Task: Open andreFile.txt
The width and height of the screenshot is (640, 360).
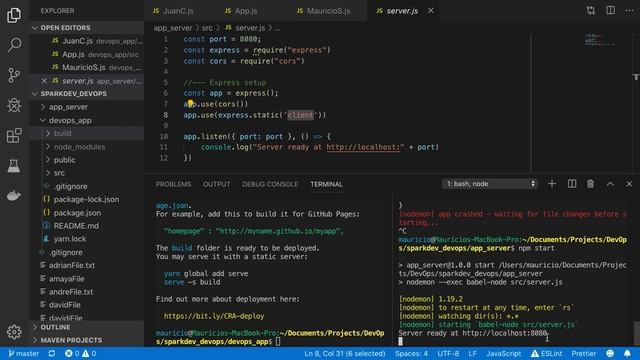Action: [x=71, y=292]
